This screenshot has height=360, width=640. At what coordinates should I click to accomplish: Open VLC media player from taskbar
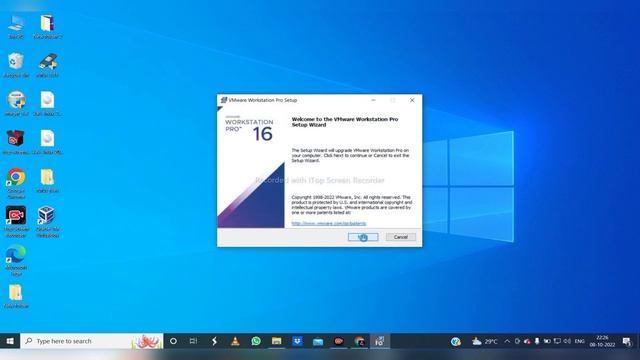[x=235, y=341]
